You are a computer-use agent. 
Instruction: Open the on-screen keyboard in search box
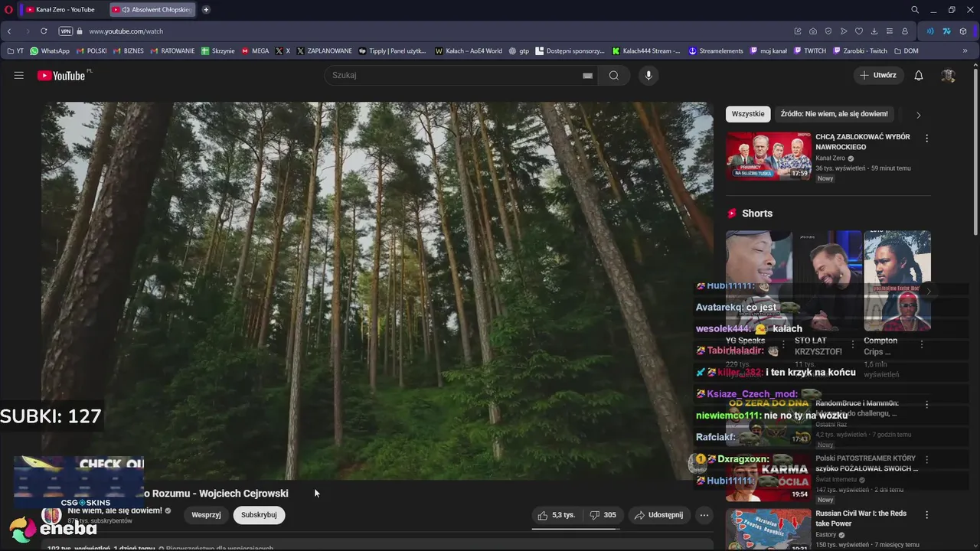587,76
